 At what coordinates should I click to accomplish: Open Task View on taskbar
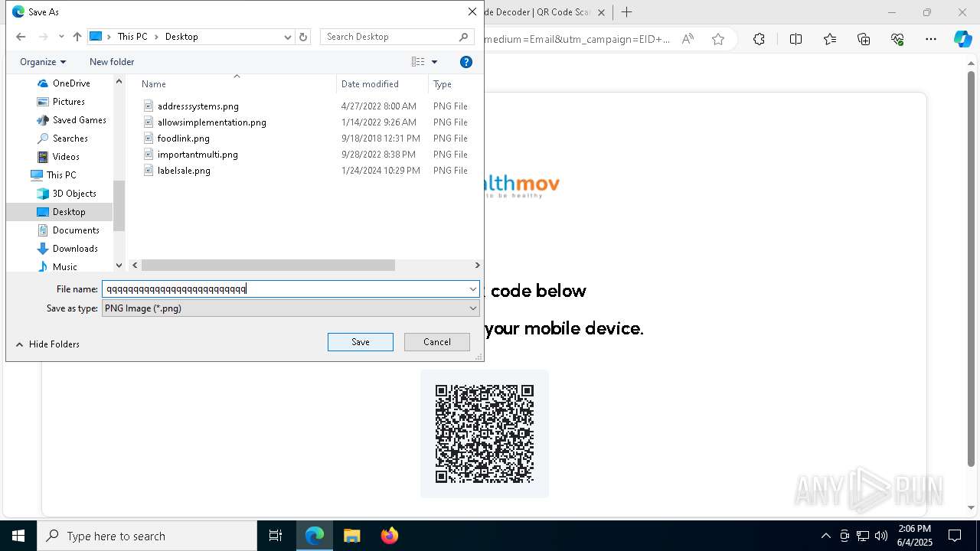click(x=276, y=536)
